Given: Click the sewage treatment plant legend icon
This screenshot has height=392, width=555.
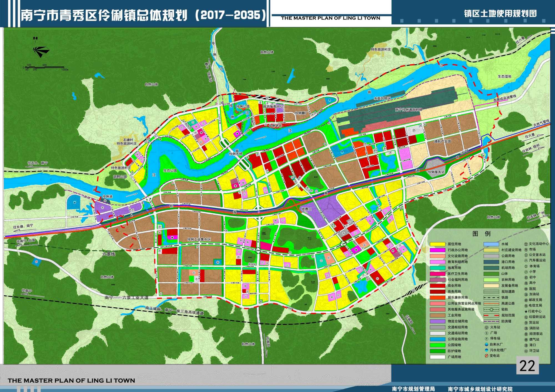Looking at the screenshot, I should click(x=486, y=350).
